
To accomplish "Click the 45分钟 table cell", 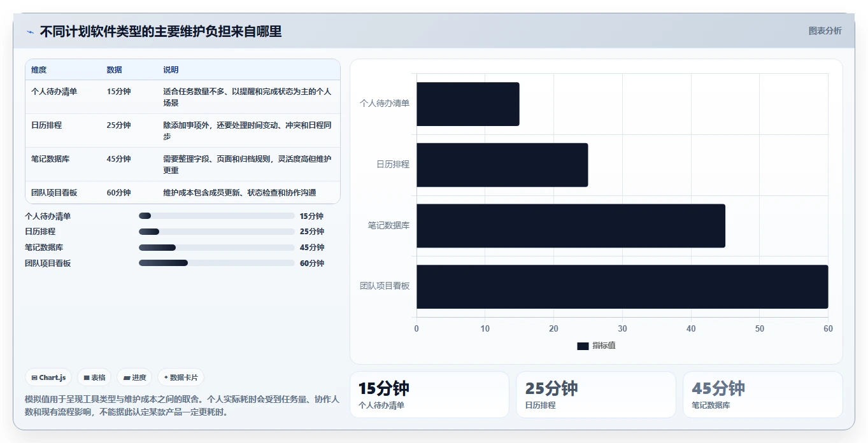I will point(118,159).
